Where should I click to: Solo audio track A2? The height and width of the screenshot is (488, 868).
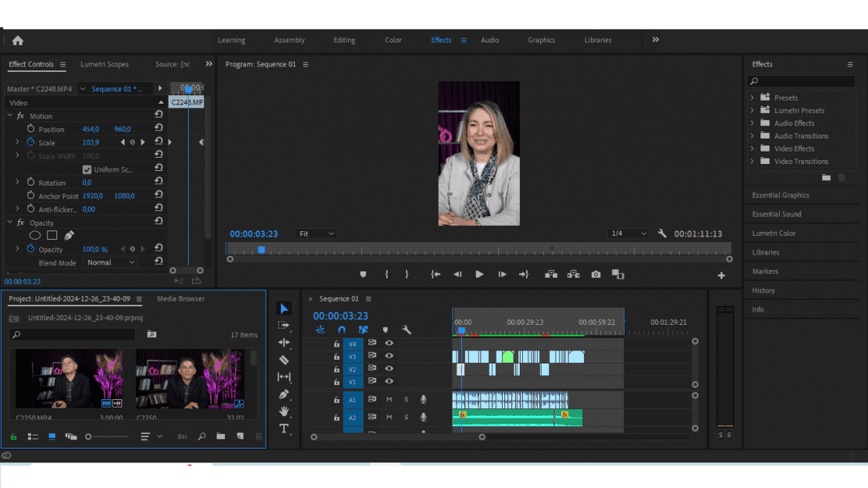pyautogui.click(x=406, y=417)
